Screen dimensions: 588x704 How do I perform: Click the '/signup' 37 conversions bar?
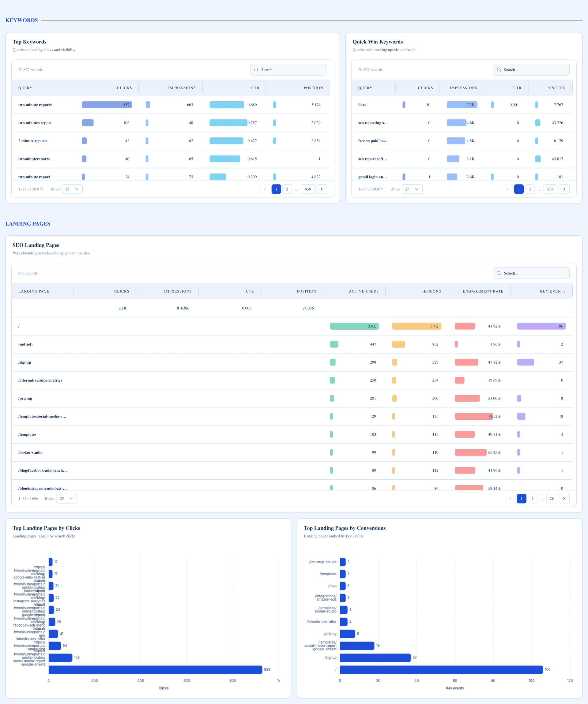[x=375, y=657]
